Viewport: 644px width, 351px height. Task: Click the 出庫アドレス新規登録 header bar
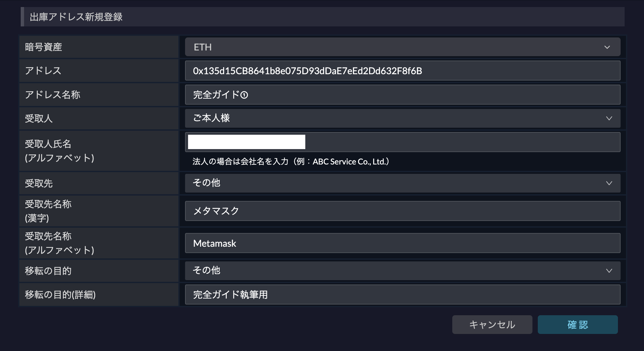pos(322,17)
